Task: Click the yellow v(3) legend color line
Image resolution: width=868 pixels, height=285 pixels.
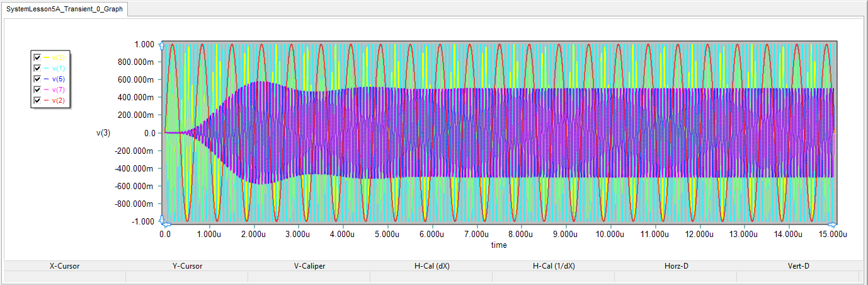Action: [x=47, y=57]
